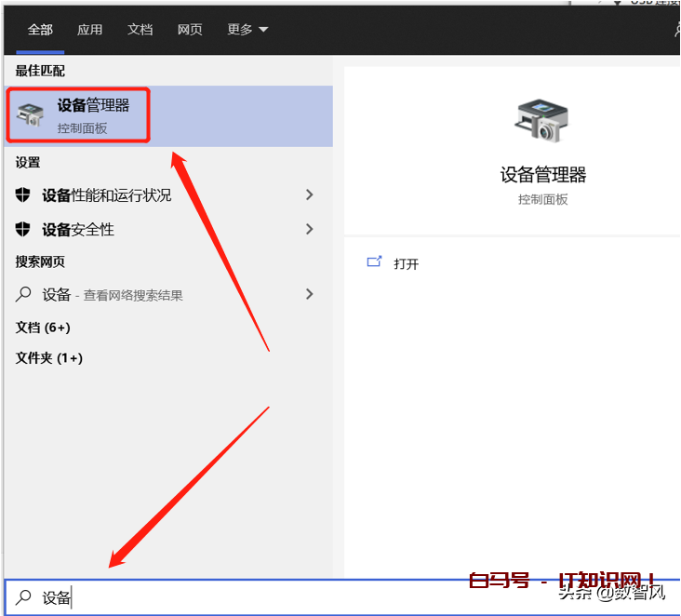Screen dimensions: 681x616
Task: Expand the 查看网络搜索结果 chevron
Action: pyautogui.click(x=310, y=294)
